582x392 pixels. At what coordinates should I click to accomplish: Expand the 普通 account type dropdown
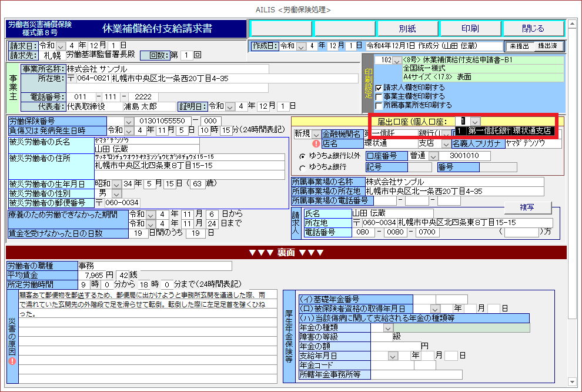tap(433, 156)
